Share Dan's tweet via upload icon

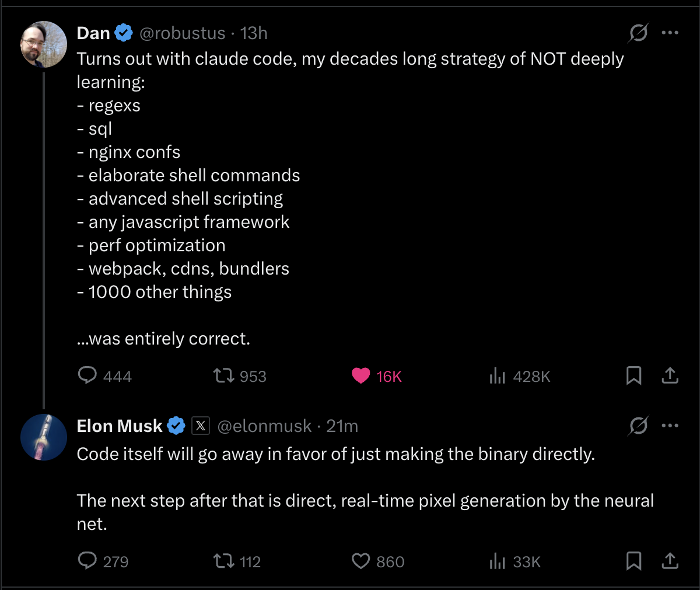point(670,375)
